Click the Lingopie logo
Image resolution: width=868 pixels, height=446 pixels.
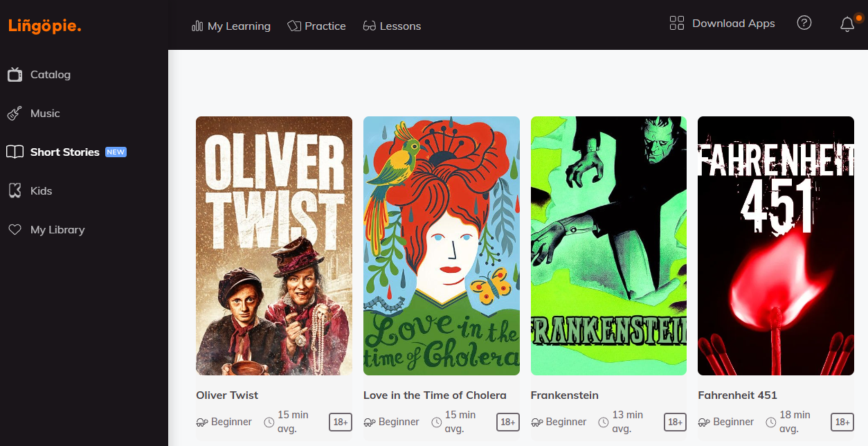pyautogui.click(x=45, y=26)
